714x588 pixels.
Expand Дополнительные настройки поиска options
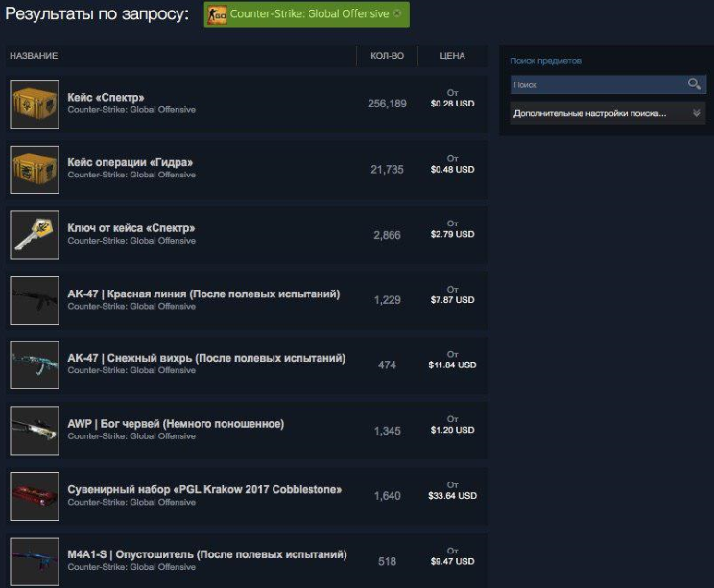[x=607, y=113]
